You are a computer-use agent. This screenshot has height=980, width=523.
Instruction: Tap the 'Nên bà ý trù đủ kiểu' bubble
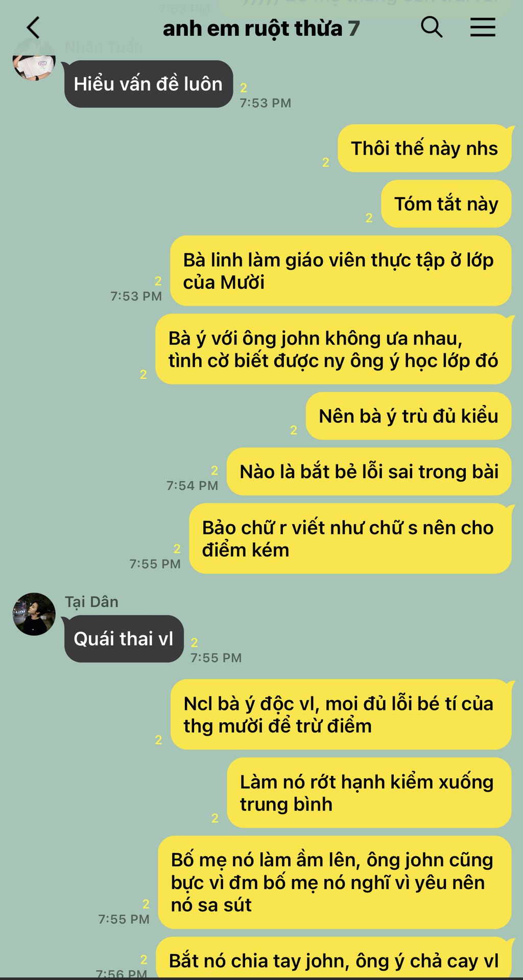(x=409, y=416)
